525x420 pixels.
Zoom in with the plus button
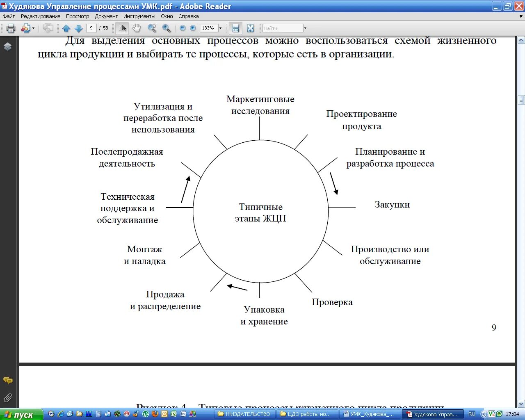coord(193,28)
